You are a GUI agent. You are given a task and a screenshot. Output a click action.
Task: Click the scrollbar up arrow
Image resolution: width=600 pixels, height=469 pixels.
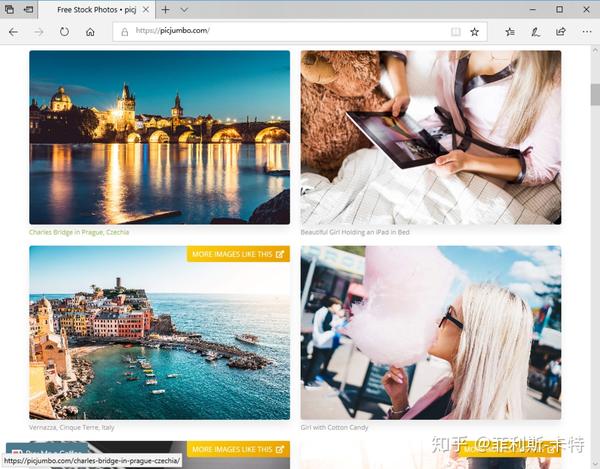[x=595, y=50]
